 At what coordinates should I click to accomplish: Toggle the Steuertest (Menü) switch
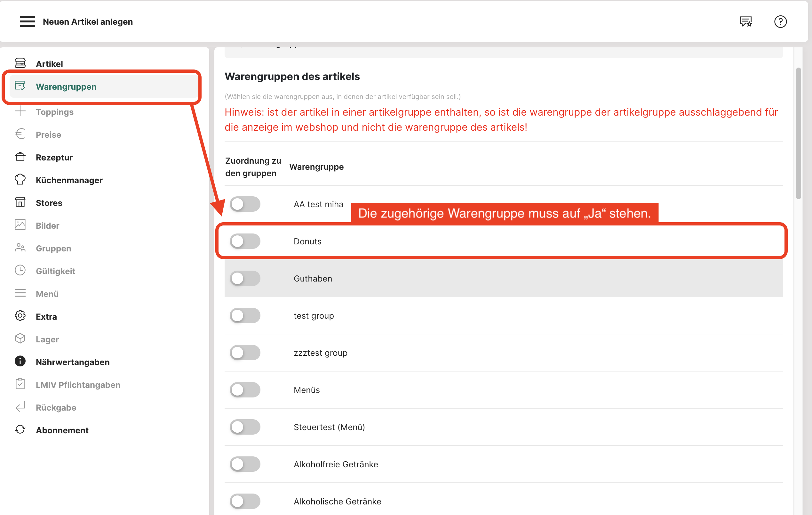pyautogui.click(x=245, y=427)
